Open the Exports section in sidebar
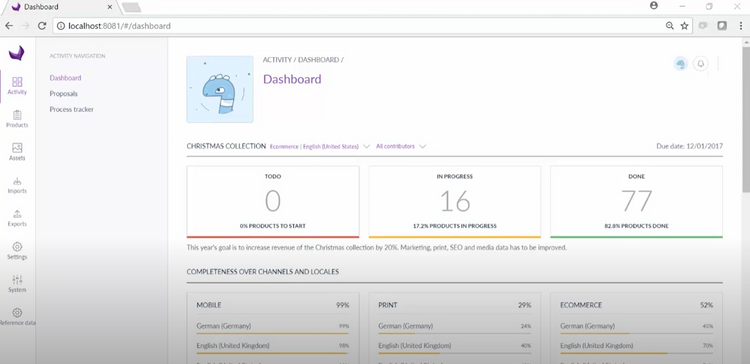The image size is (750, 364). (x=17, y=218)
